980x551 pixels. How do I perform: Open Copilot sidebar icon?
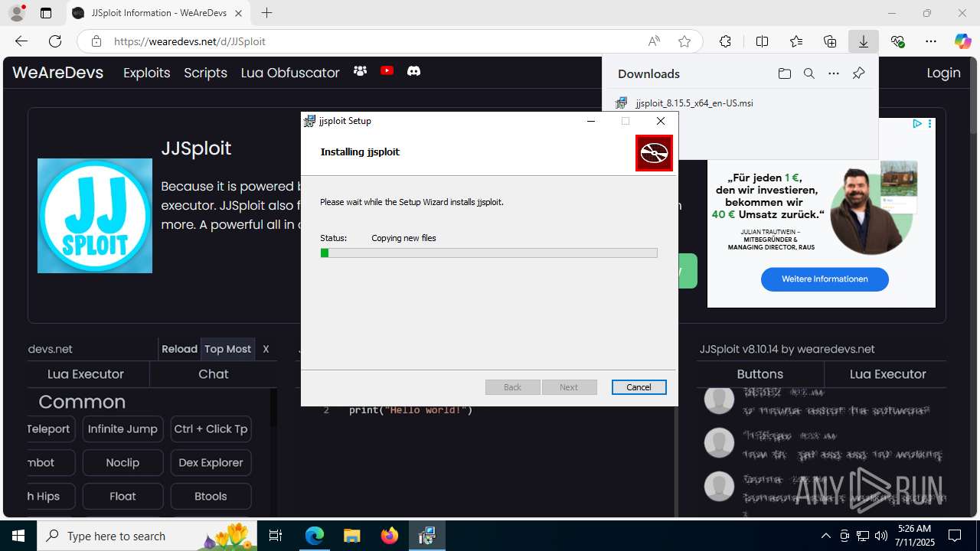(x=962, y=41)
